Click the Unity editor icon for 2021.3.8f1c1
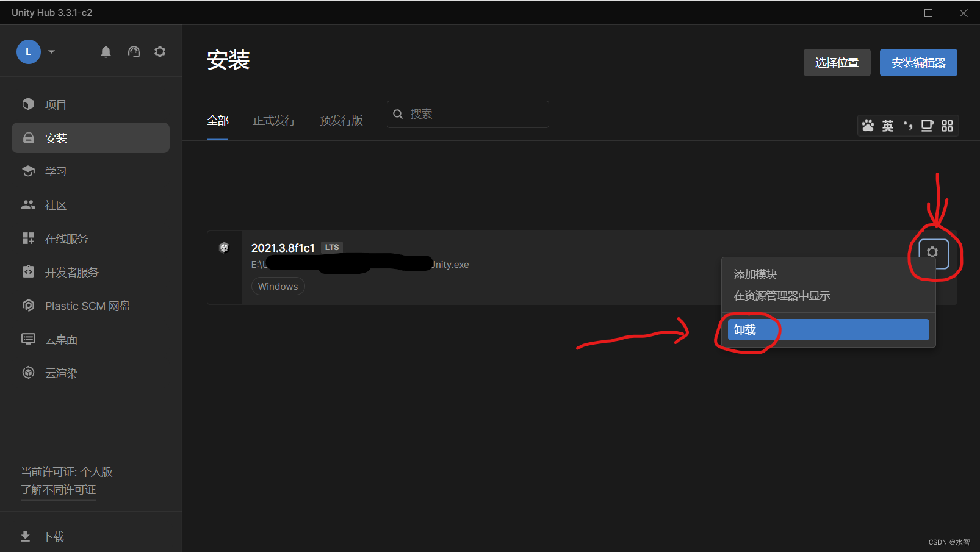This screenshot has height=552, width=980. pyautogui.click(x=224, y=248)
